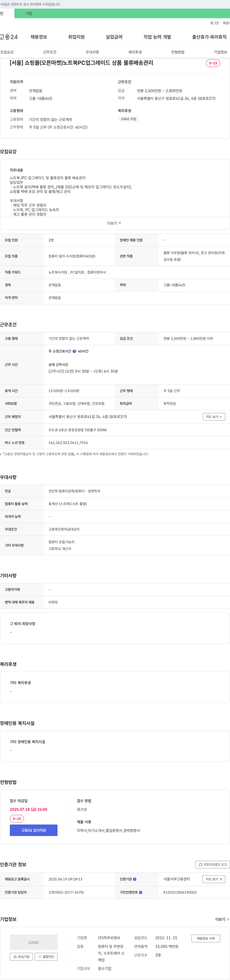Click the keywords text 노트북수리원 , PC설치원

(x=77, y=272)
